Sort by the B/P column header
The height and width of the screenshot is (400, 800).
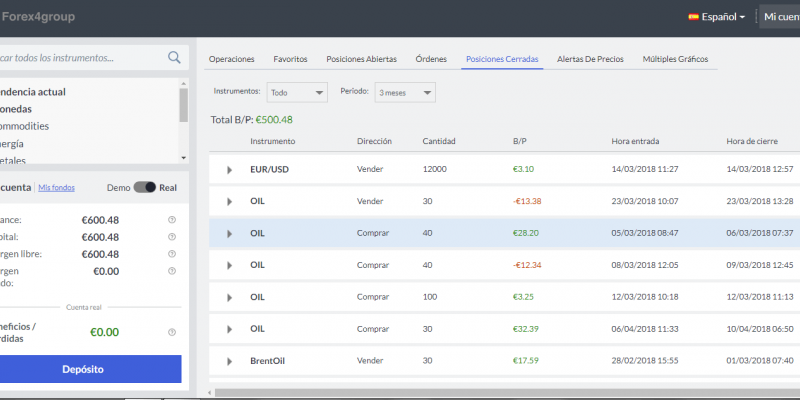pyautogui.click(x=519, y=141)
